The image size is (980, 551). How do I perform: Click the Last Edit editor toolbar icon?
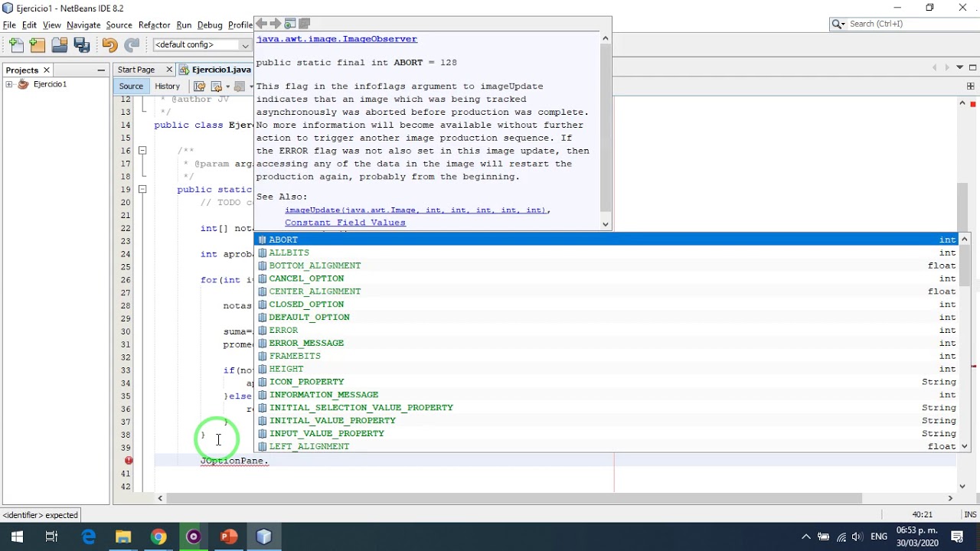tap(200, 86)
